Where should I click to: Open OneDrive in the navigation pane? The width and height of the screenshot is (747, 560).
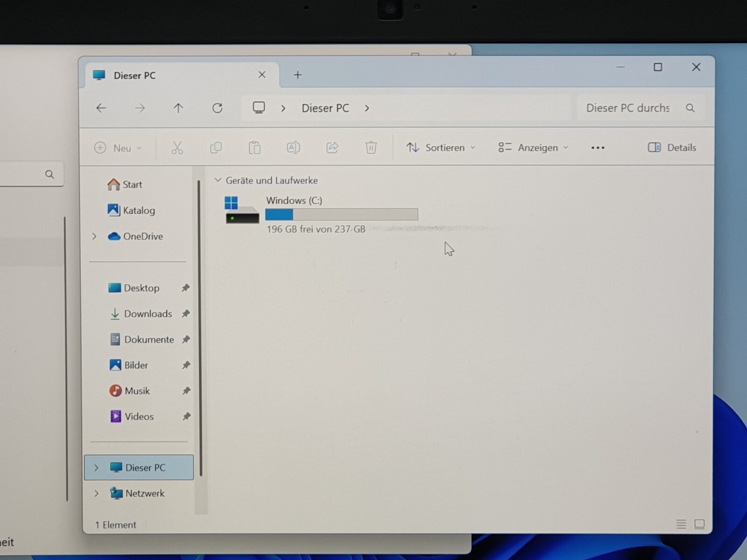point(135,237)
